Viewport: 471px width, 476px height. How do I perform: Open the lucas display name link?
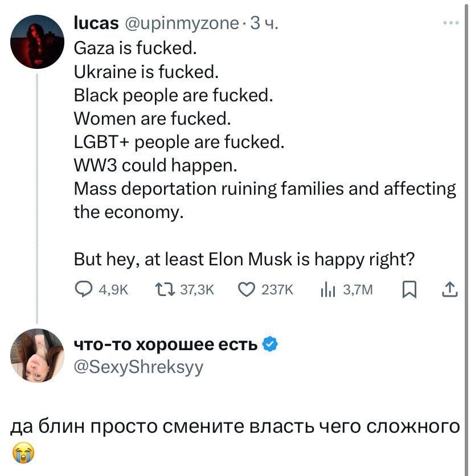pos(96,23)
